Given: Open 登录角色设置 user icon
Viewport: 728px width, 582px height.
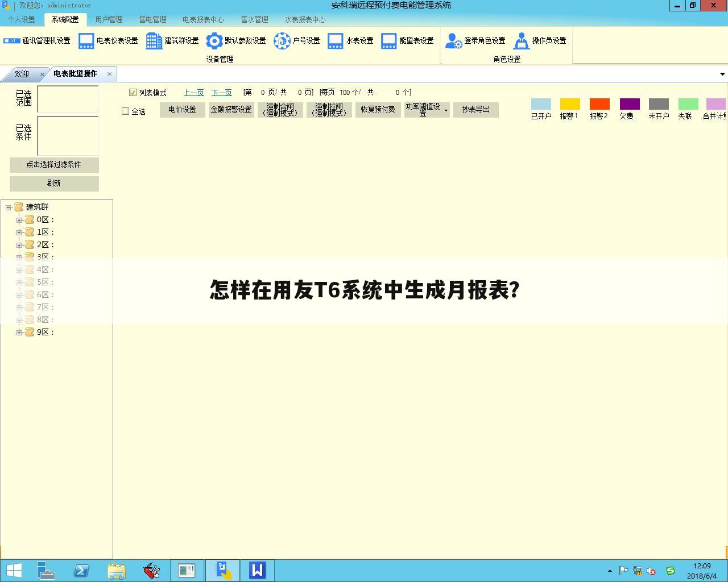Looking at the screenshot, I should click(454, 41).
